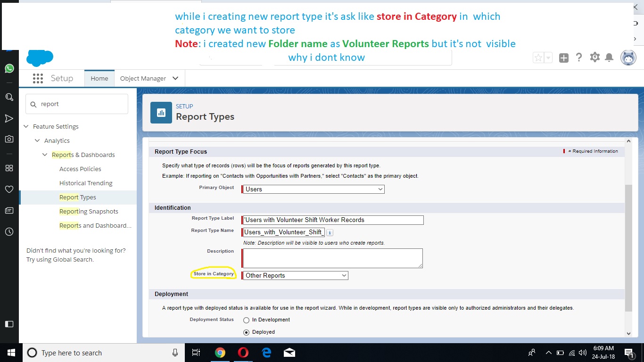Launch Google Chrome from the taskbar
644x362 pixels.
coord(220,353)
